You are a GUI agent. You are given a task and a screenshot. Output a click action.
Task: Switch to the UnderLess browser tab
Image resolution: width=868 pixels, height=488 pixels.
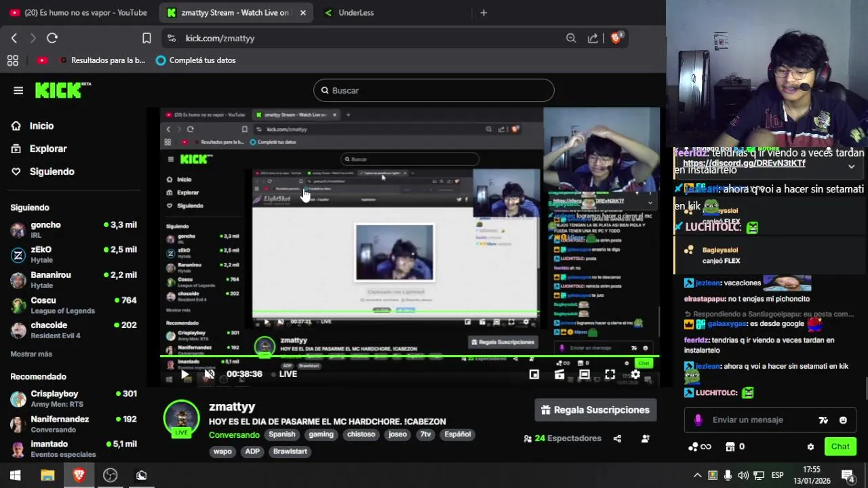click(x=356, y=12)
